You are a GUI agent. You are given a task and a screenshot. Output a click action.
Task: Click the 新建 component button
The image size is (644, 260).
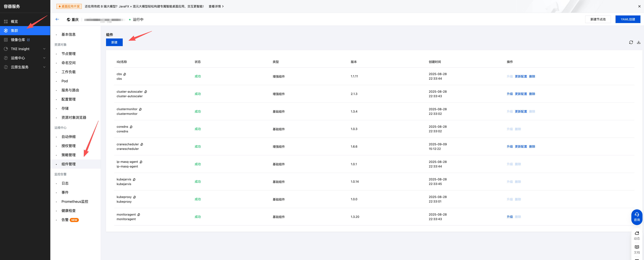114,42
